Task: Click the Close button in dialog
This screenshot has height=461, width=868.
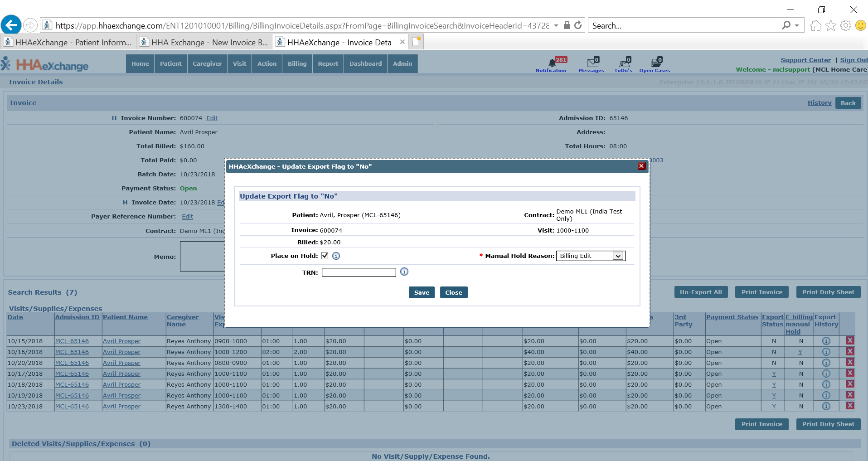Action: (453, 293)
